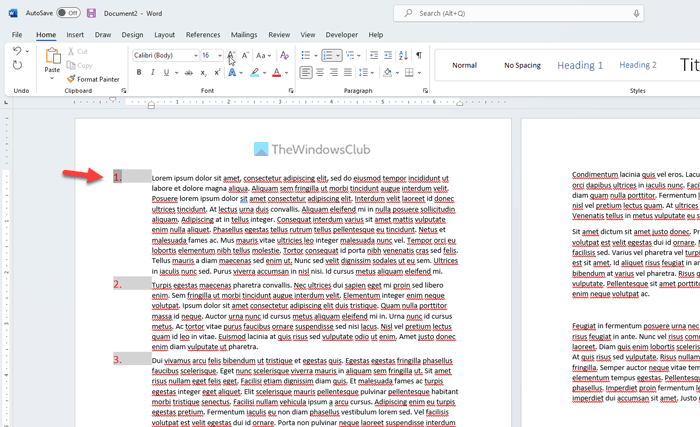Toggle Italic formatting

[153, 72]
